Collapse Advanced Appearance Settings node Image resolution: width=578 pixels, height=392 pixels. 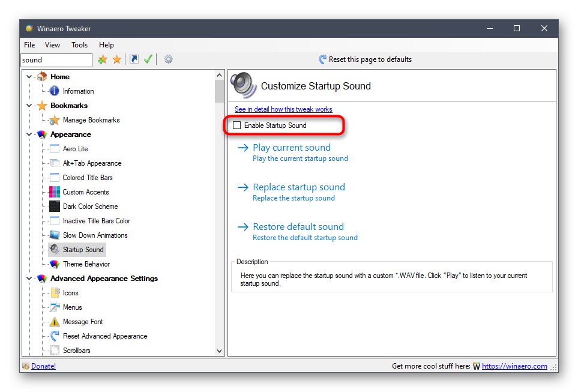coord(29,279)
